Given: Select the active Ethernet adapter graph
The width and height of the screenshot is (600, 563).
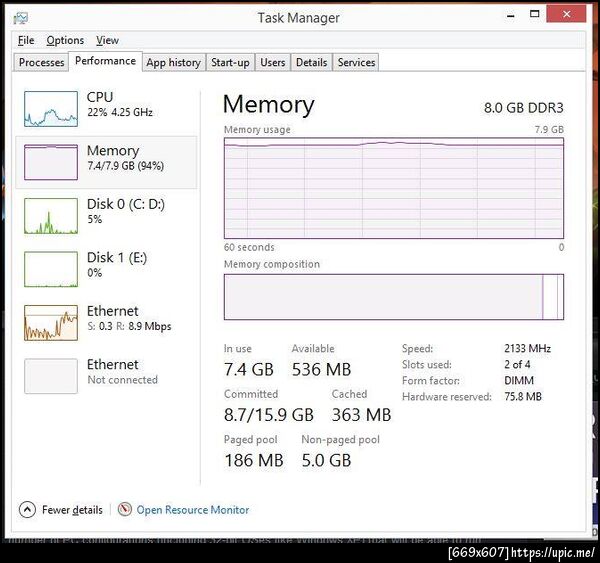Looking at the screenshot, I should coord(51,322).
